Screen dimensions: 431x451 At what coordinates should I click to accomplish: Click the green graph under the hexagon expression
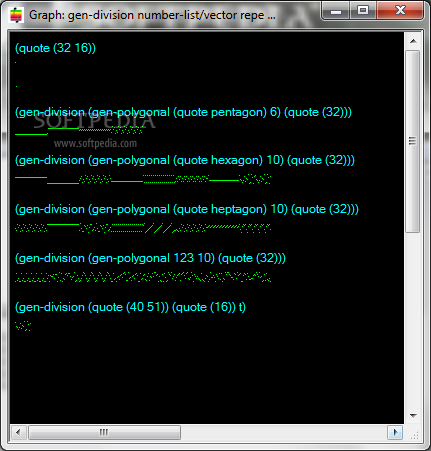143,179
